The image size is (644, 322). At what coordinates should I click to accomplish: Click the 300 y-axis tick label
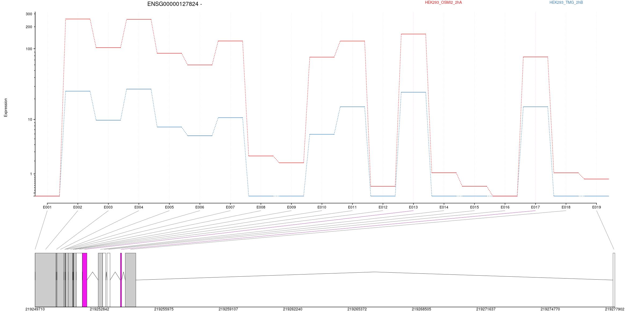pyautogui.click(x=29, y=14)
